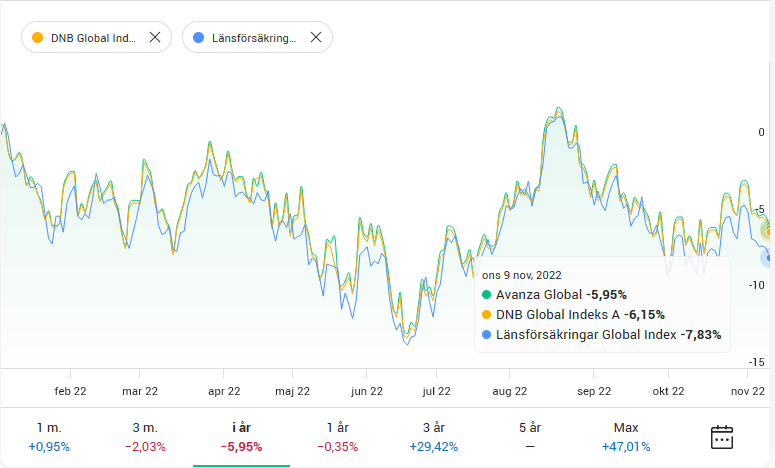The image size is (775, 468).
Task: Select the 'i år' year-to-date tab
Action: [241, 437]
